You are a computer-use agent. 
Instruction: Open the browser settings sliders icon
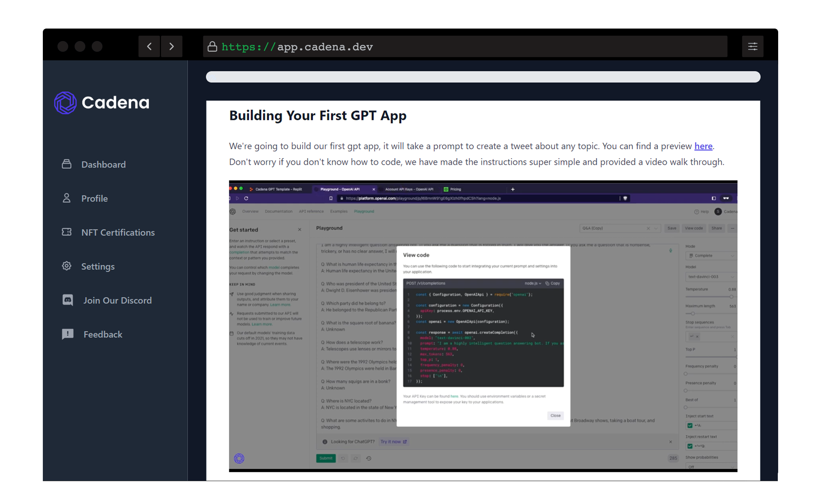click(752, 46)
